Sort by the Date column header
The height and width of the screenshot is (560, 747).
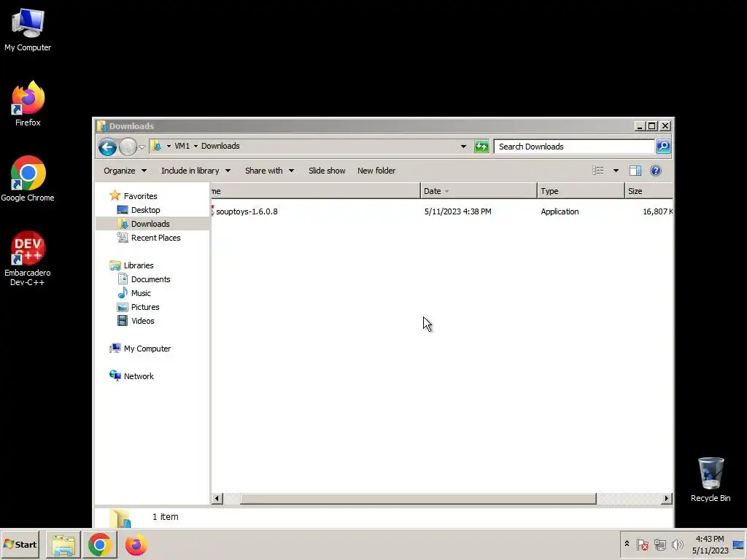point(479,191)
